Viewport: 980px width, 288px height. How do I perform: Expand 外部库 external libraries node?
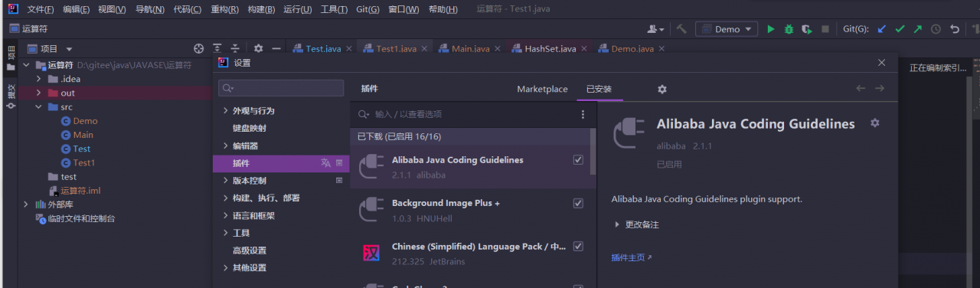coord(27,205)
